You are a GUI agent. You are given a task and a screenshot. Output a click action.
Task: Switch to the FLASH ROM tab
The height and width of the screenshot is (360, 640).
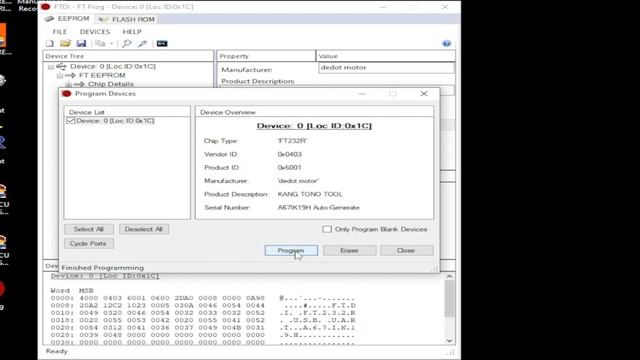127,19
